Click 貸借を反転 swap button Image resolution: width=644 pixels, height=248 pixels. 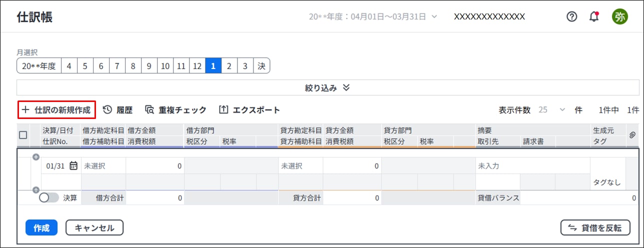point(595,228)
